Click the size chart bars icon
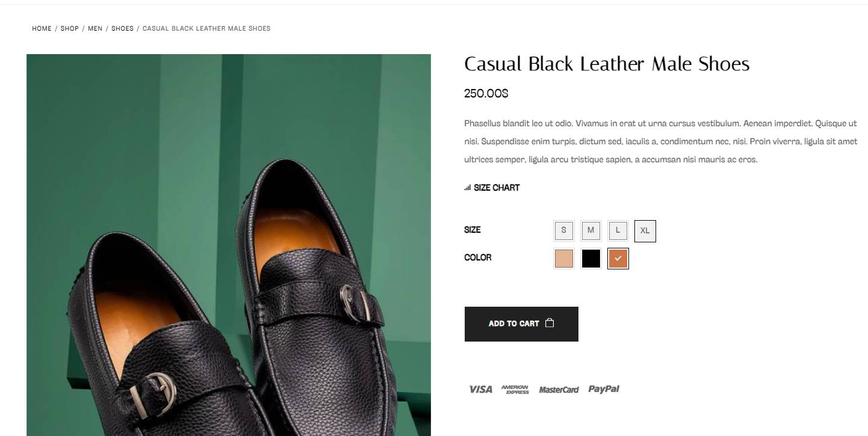868x436 pixels. (468, 188)
